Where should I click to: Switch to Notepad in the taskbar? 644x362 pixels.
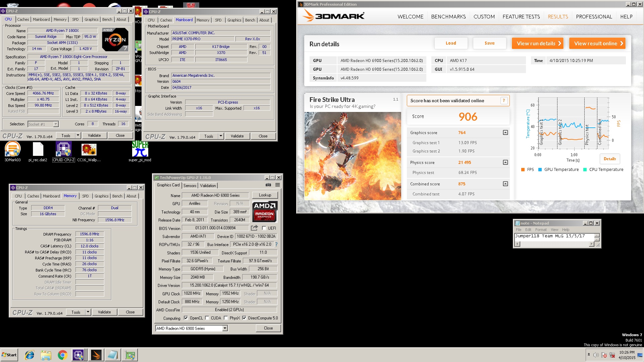pos(112,355)
